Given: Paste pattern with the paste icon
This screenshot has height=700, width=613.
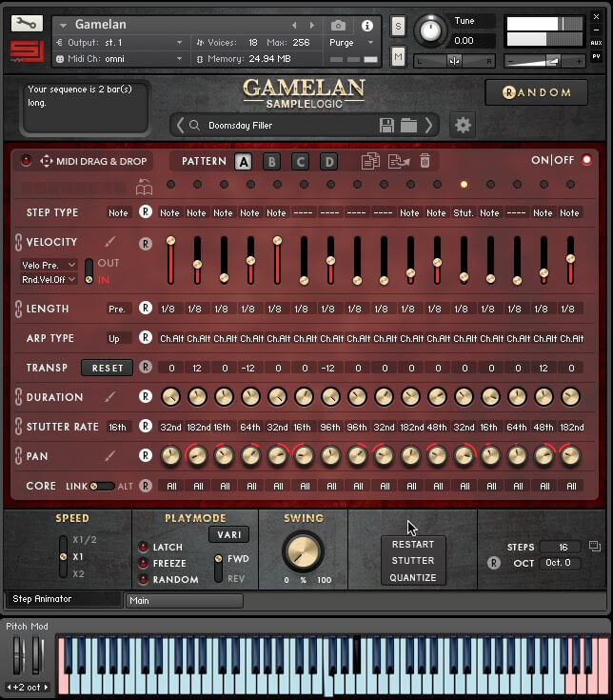Looking at the screenshot, I should [399, 161].
